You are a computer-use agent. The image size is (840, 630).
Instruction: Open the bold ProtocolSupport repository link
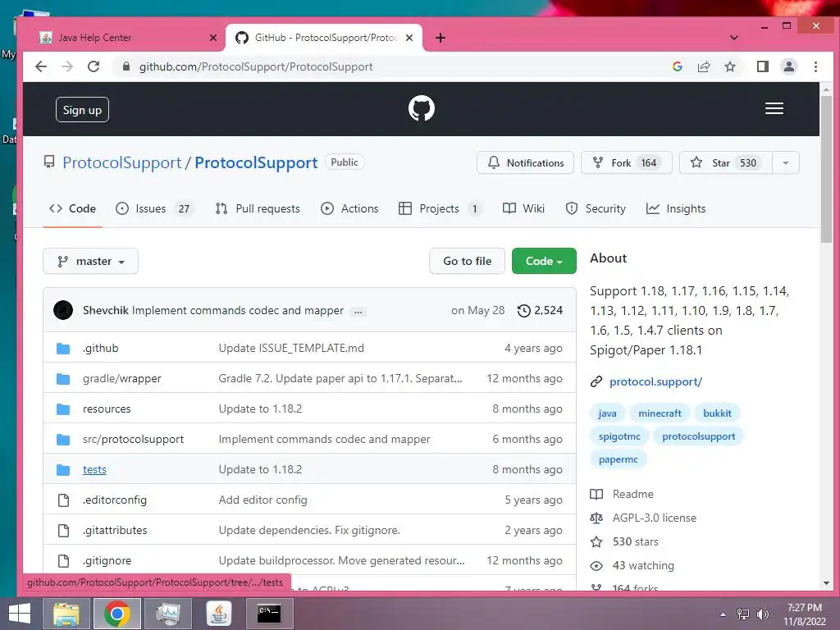[256, 163]
